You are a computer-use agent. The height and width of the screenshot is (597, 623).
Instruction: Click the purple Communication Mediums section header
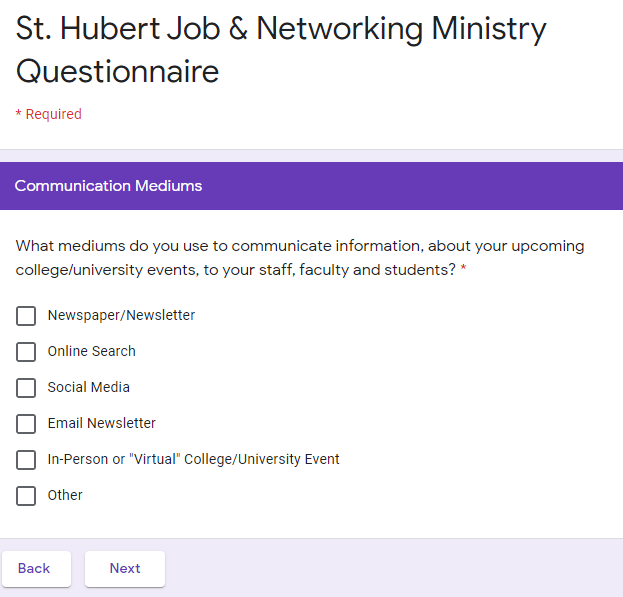coord(108,186)
